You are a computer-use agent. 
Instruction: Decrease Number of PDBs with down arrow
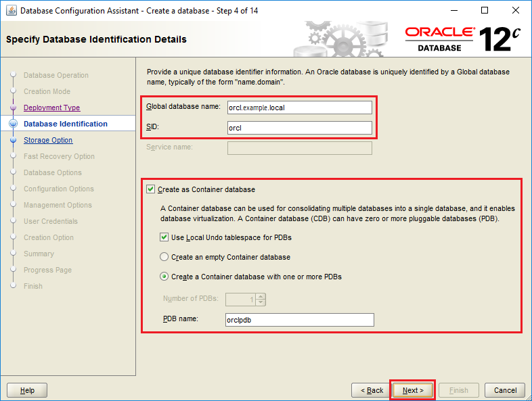pos(261,302)
